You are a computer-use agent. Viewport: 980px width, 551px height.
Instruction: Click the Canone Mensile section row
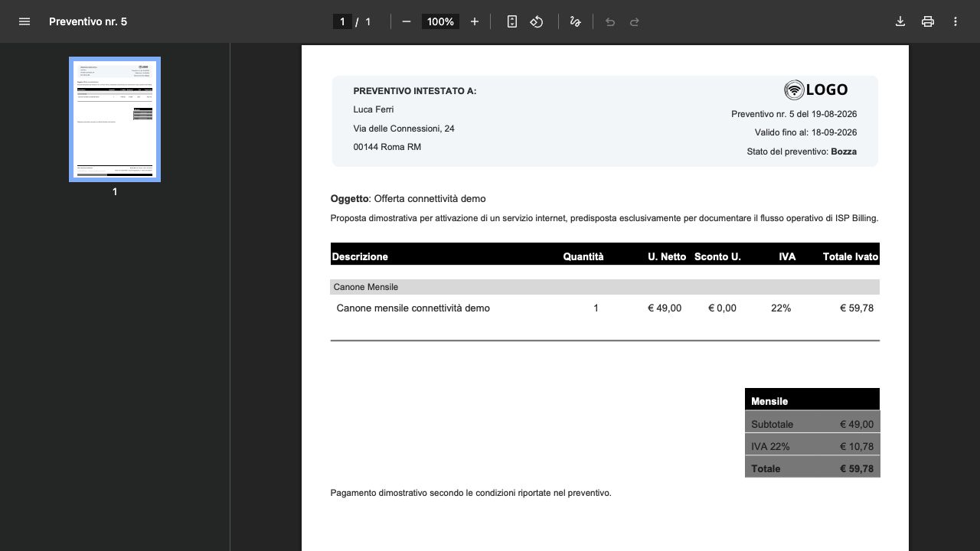pyautogui.click(x=605, y=287)
